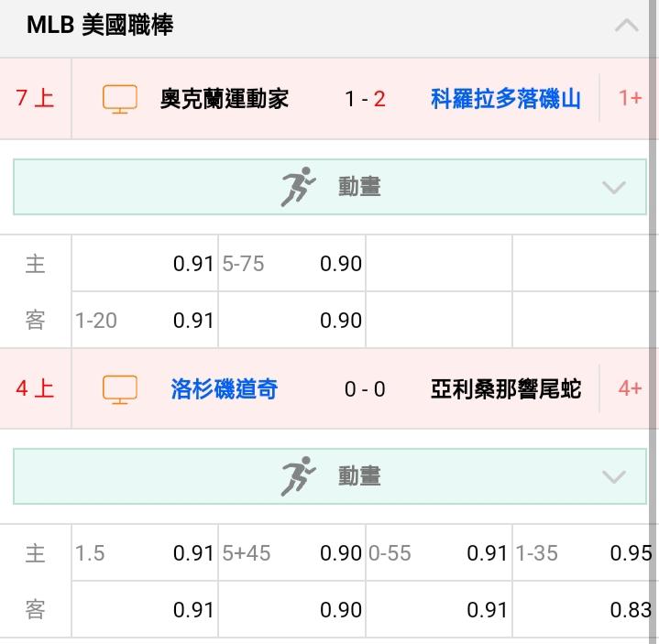Bet away total 0.90 in Dodgers game
Image resolution: width=659 pixels, height=644 pixels.
(291, 609)
